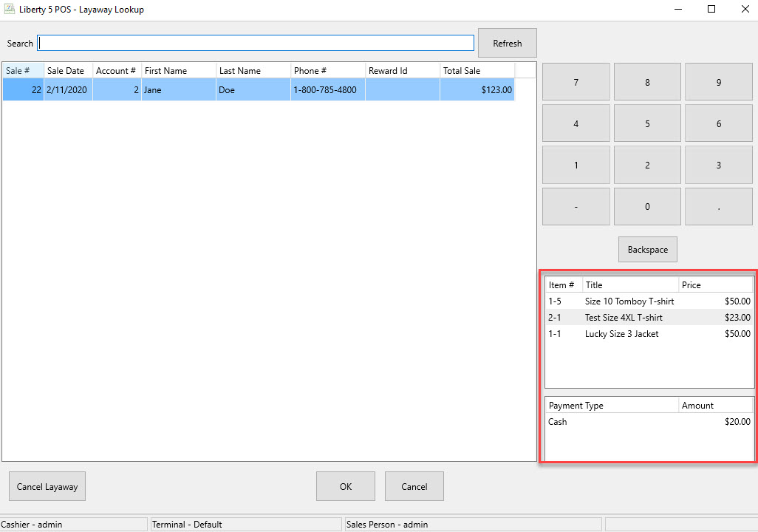This screenshot has width=758, height=532.
Task: Sort by the Sale Date column header
Action: coord(68,71)
